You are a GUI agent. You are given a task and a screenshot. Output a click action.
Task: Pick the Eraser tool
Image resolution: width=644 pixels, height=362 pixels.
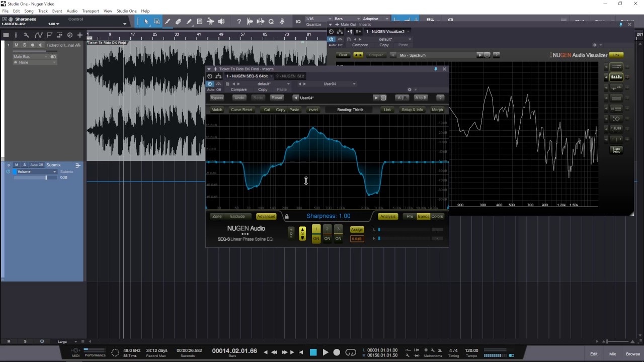[178, 22]
